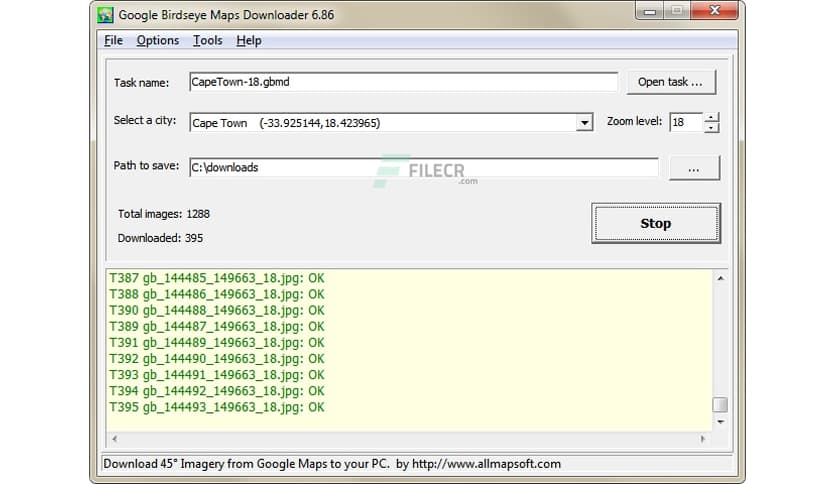The image size is (836, 484).
Task: Click the Zoom level: label
Action: 634,122
